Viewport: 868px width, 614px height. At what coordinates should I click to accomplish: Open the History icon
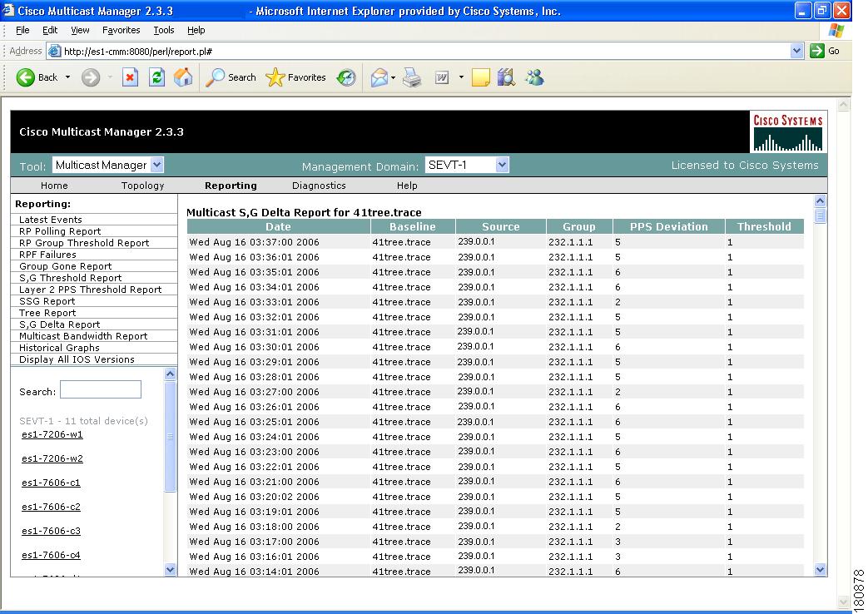[346, 77]
